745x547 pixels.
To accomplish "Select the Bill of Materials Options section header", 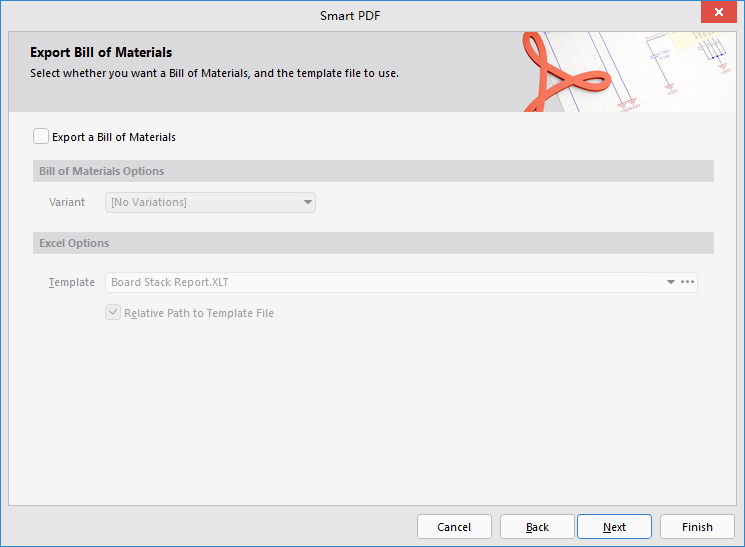I will [101, 171].
